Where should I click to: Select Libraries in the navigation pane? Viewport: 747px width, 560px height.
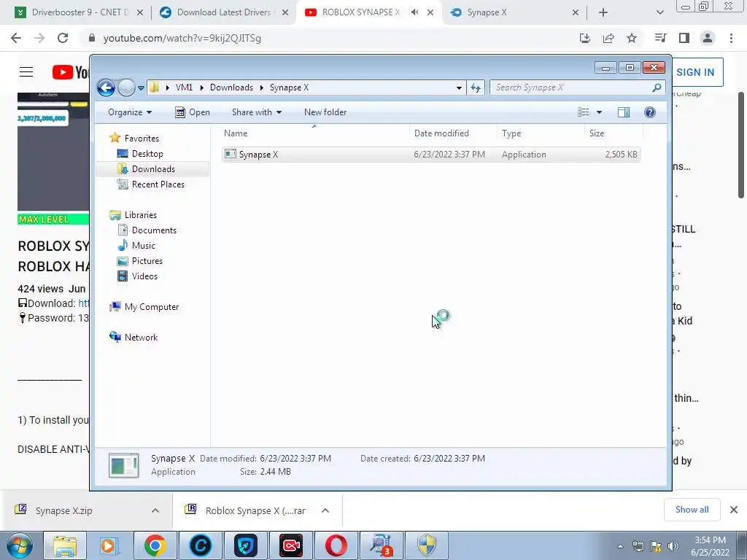[141, 215]
